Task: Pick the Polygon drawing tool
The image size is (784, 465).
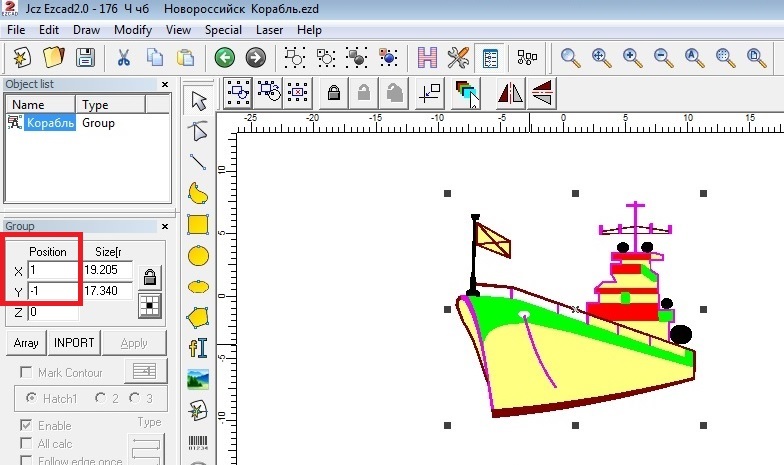Action: click(x=199, y=316)
